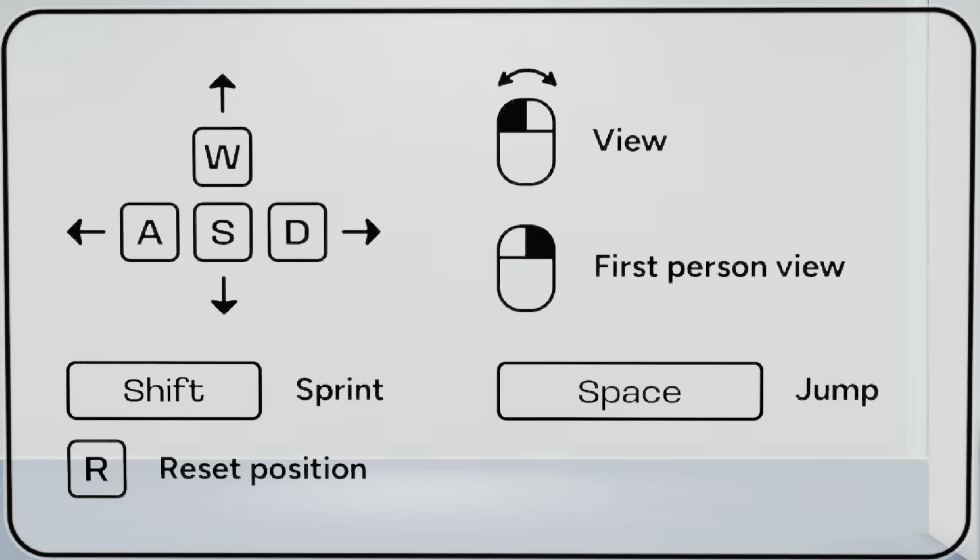
Task: Click the highlighted left button on top mouse
Action: pyautogui.click(x=512, y=115)
